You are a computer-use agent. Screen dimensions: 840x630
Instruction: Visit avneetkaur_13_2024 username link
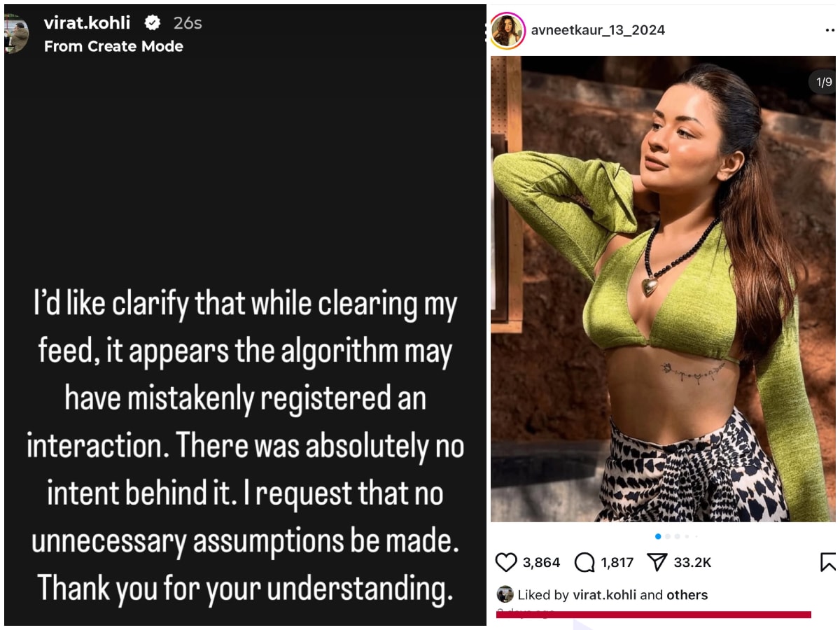(x=598, y=30)
